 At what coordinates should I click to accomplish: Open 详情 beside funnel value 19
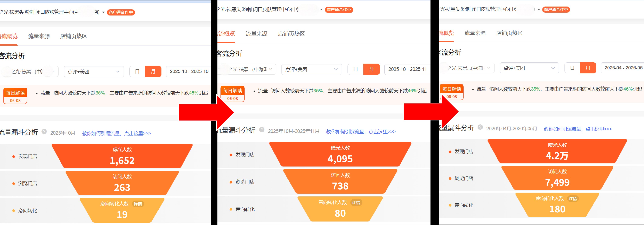138,204
